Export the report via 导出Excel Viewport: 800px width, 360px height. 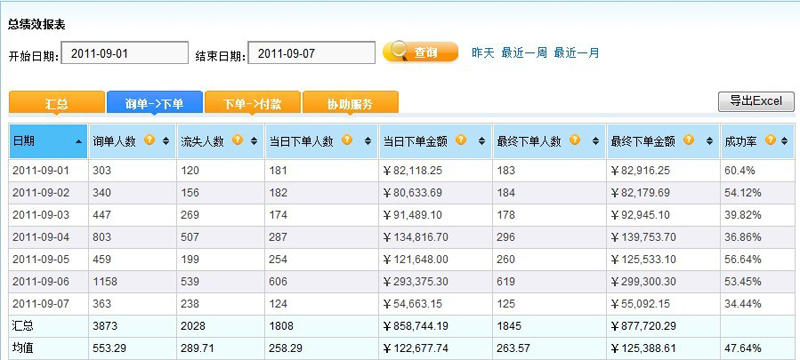756,101
